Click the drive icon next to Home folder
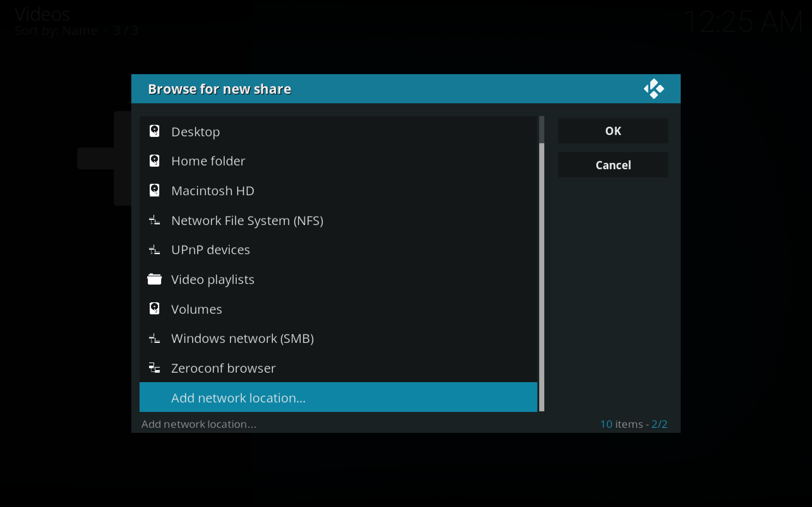812x507 pixels. [155, 161]
